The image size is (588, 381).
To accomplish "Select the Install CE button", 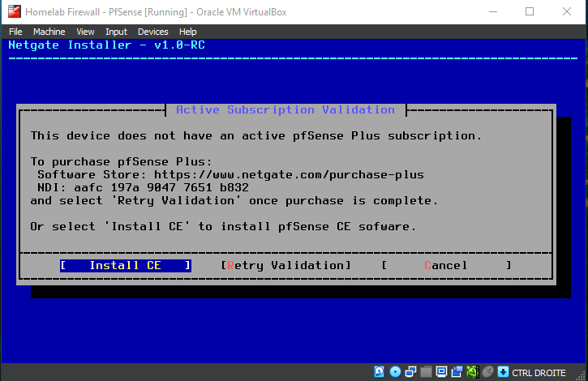I will pos(126,266).
